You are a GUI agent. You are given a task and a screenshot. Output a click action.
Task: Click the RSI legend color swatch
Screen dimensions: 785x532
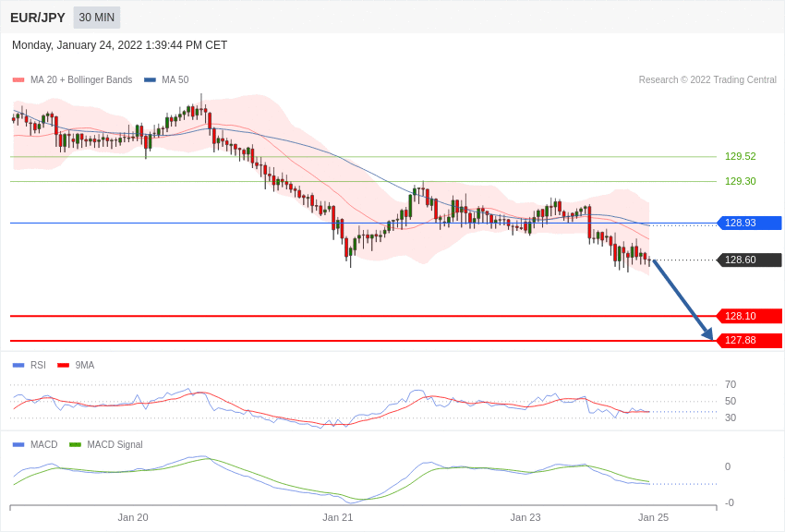pyautogui.click(x=18, y=366)
